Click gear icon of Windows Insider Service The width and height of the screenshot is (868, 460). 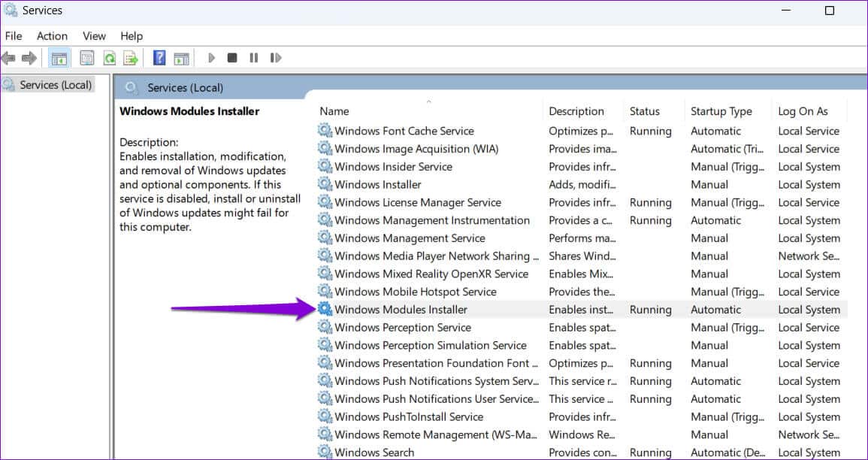[x=325, y=167]
